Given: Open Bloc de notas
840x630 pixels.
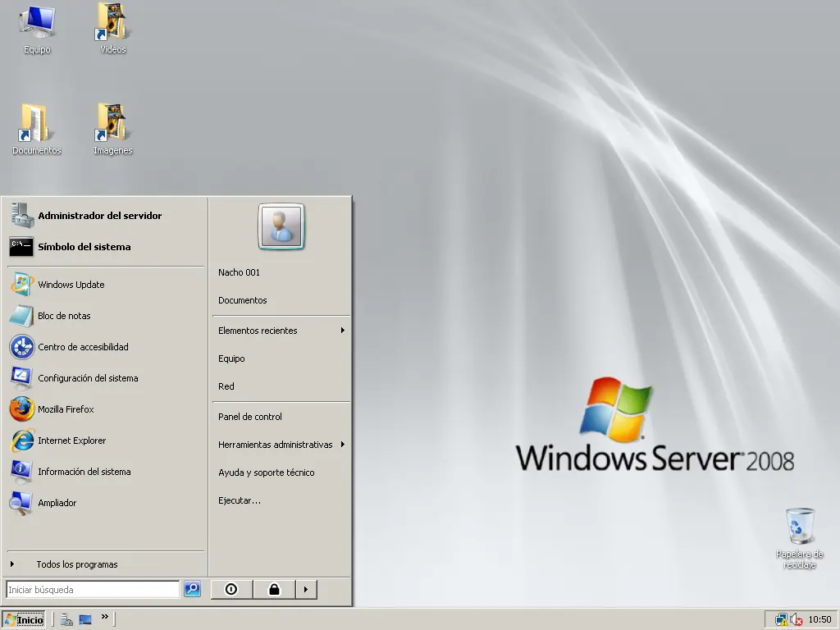Looking at the screenshot, I should pos(106,316).
